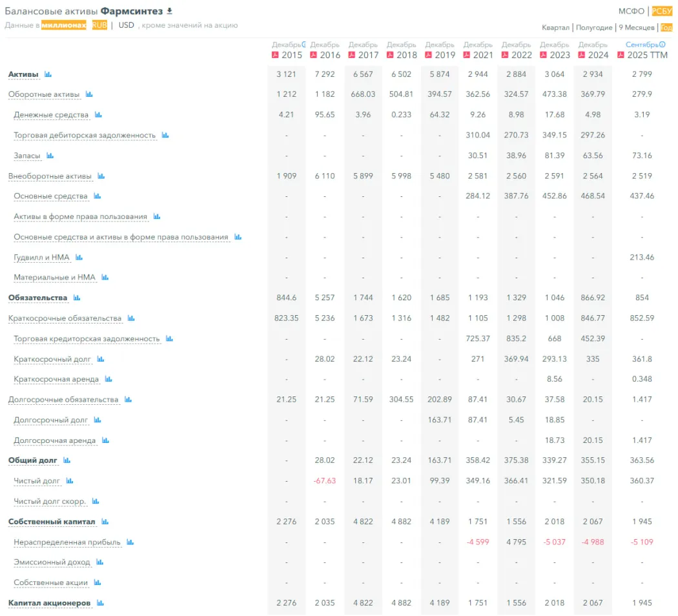
Task: Select the РСБУ reporting standard
Action: click(x=661, y=11)
